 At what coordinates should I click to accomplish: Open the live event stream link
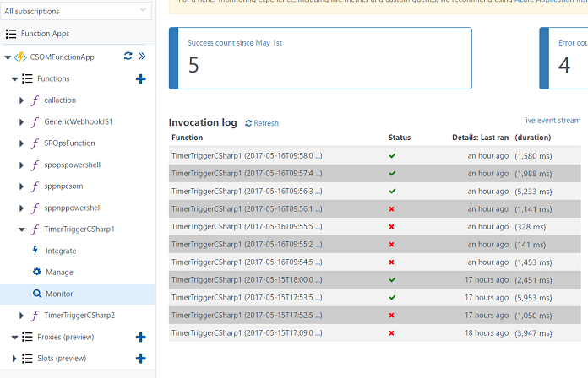point(552,121)
